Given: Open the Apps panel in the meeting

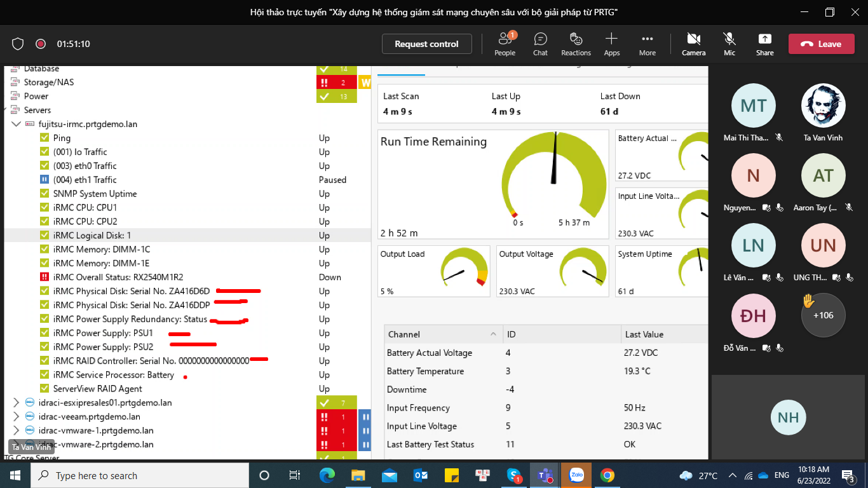Looking at the screenshot, I should click(x=612, y=44).
